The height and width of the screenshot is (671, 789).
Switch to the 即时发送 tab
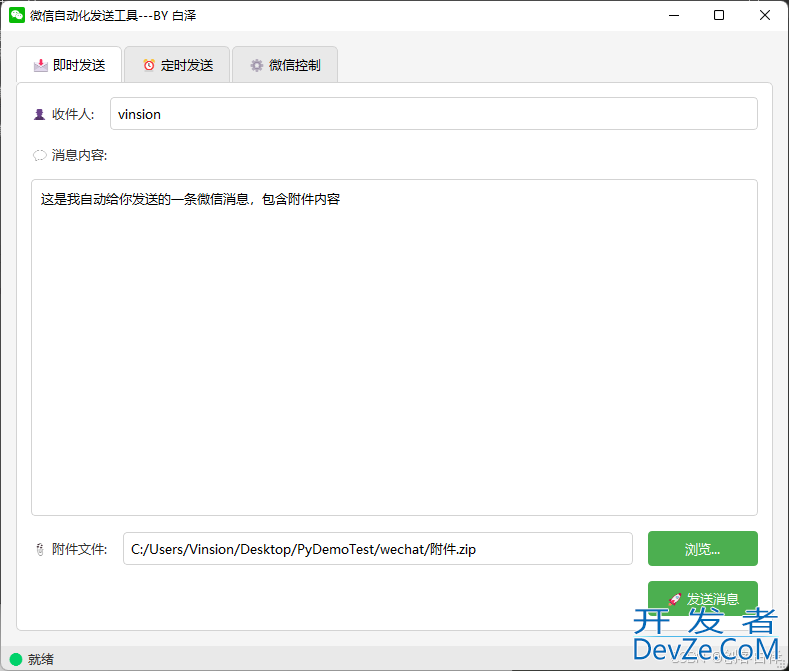pyautogui.click(x=69, y=65)
